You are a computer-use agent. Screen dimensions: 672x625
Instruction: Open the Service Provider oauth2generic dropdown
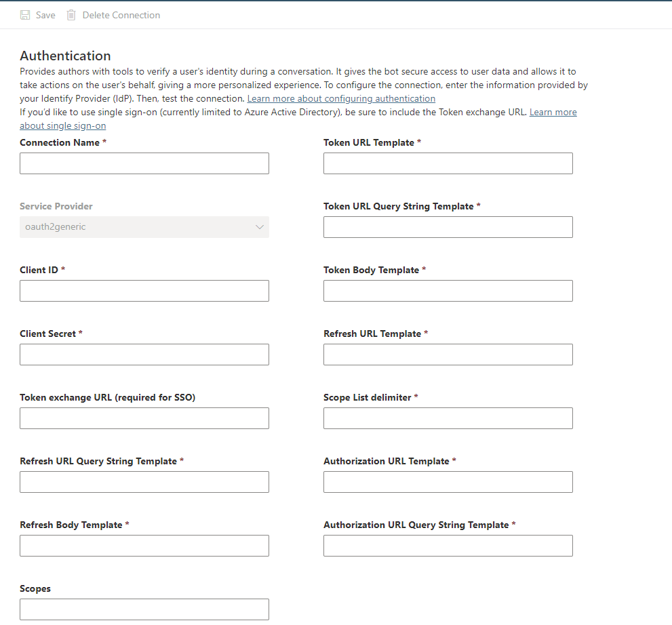tap(144, 227)
